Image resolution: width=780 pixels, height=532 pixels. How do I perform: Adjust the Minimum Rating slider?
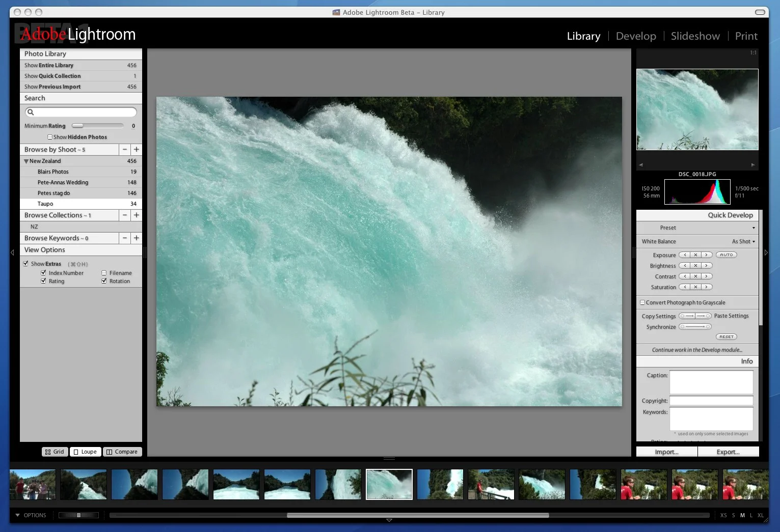pos(98,126)
